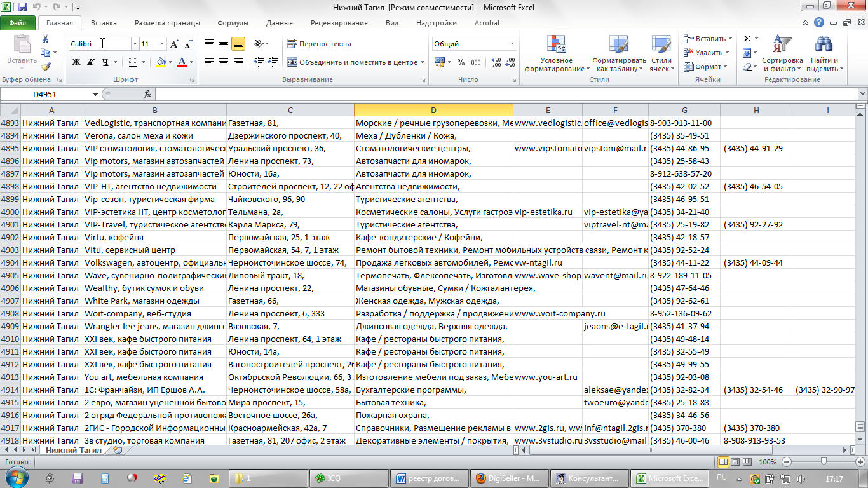The image size is (868, 488).
Task: Switch to the Вставка tab
Action: [104, 23]
